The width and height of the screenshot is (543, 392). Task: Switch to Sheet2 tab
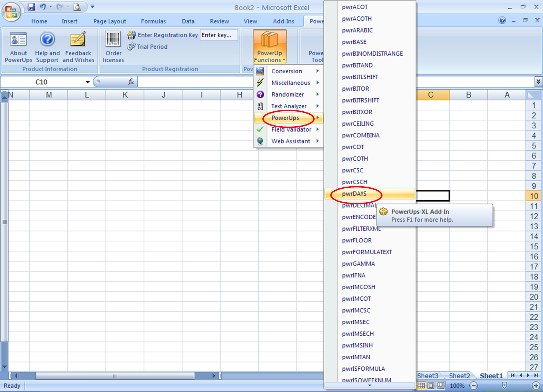coord(459,376)
